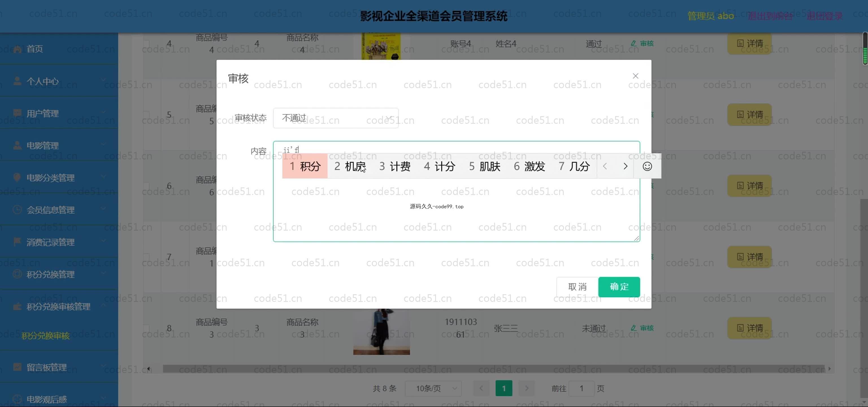Select the 积分兑换审核 submenu item
Image resolution: width=868 pixels, height=407 pixels.
(x=45, y=335)
